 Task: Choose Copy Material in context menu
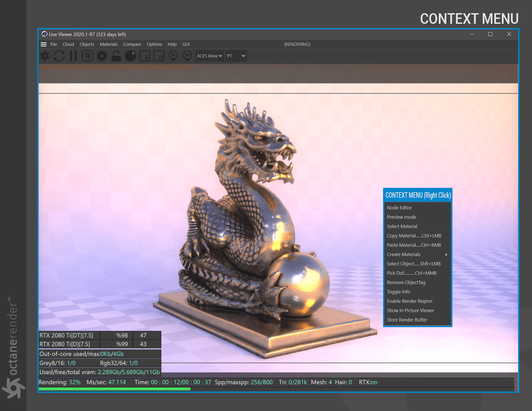pos(417,236)
